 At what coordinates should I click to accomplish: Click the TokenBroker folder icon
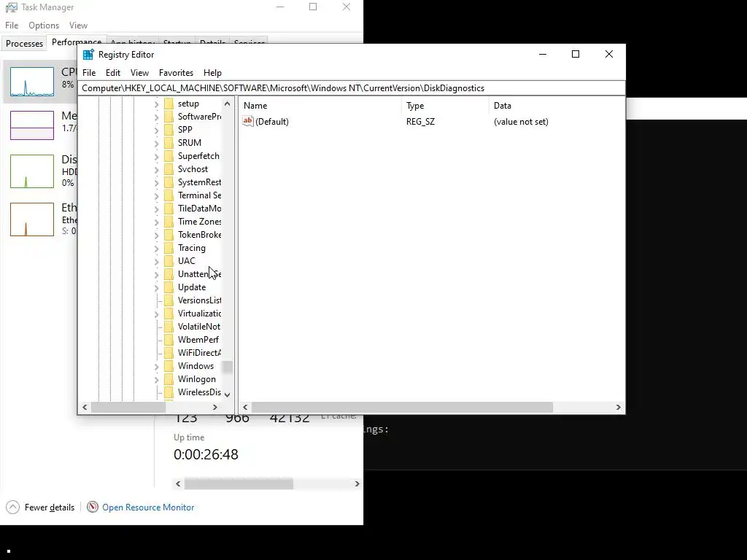[x=169, y=235]
